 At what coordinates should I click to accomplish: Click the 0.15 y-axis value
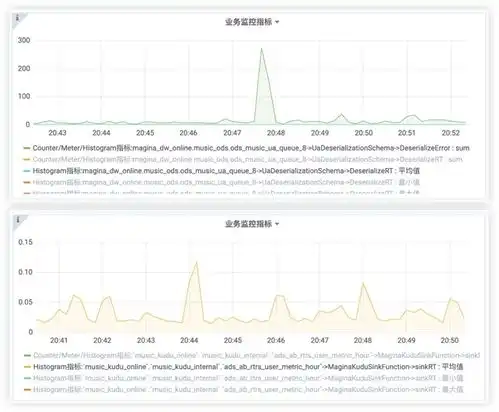coord(25,242)
